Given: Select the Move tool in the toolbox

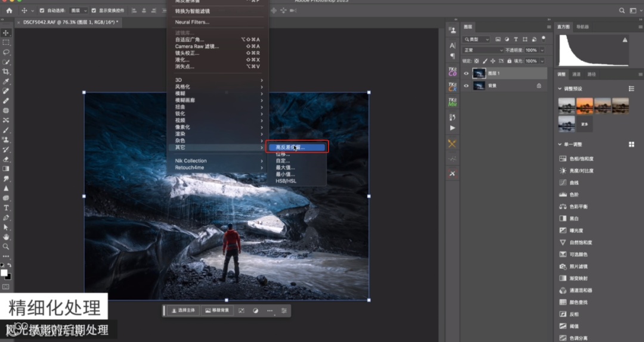Looking at the screenshot, I should click(x=6, y=33).
